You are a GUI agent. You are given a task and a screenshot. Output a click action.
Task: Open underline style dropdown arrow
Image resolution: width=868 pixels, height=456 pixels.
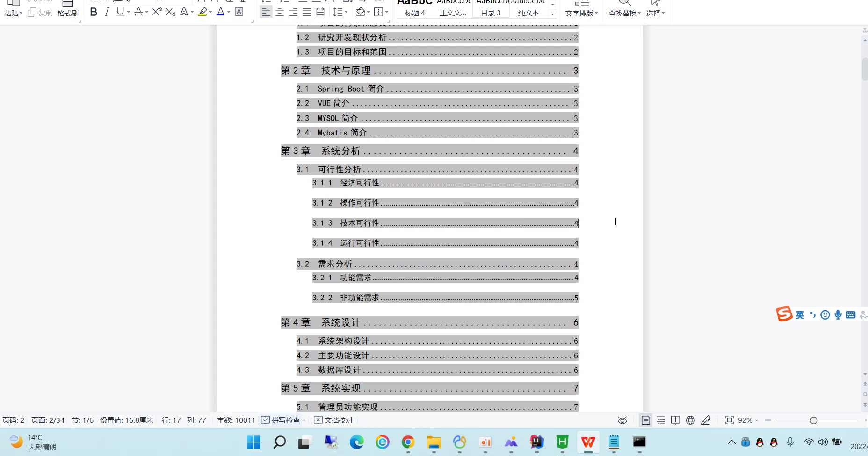coord(129,13)
